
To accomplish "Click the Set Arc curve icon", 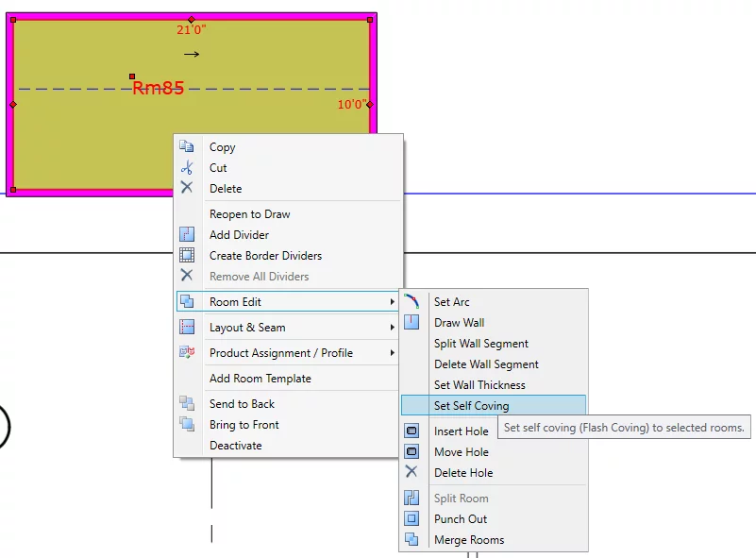I will (x=412, y=301).
